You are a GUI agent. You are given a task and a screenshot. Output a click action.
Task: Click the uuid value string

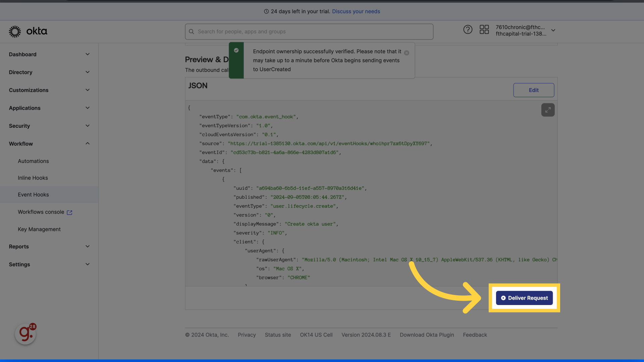click(x=310, y=188)
